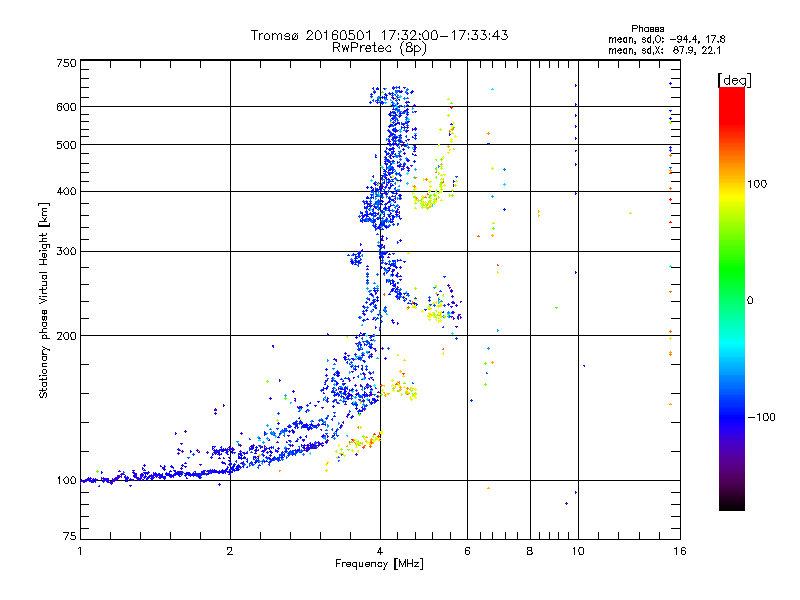Click y-axis tick label '750'
This screenshot has height=600, width=800.
[67, 63]
